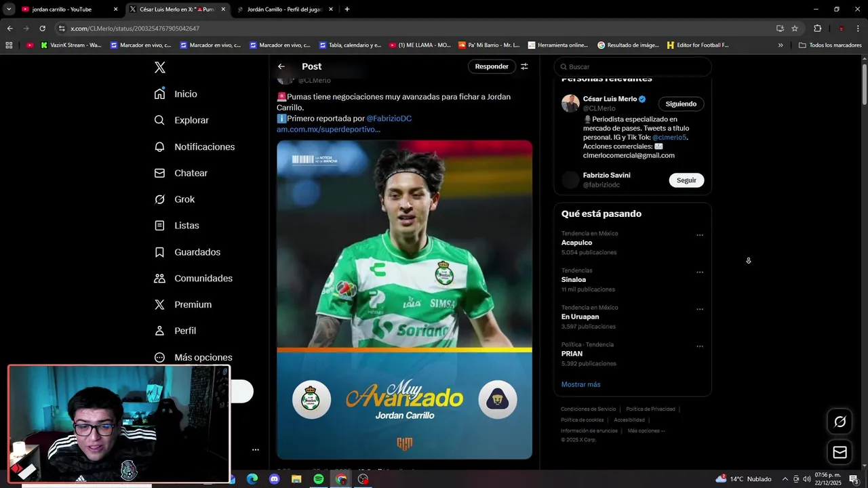Viewport: 868px width, 488px height.
Task: Open the Chrome apps grid icon
Action: (9, 45)
